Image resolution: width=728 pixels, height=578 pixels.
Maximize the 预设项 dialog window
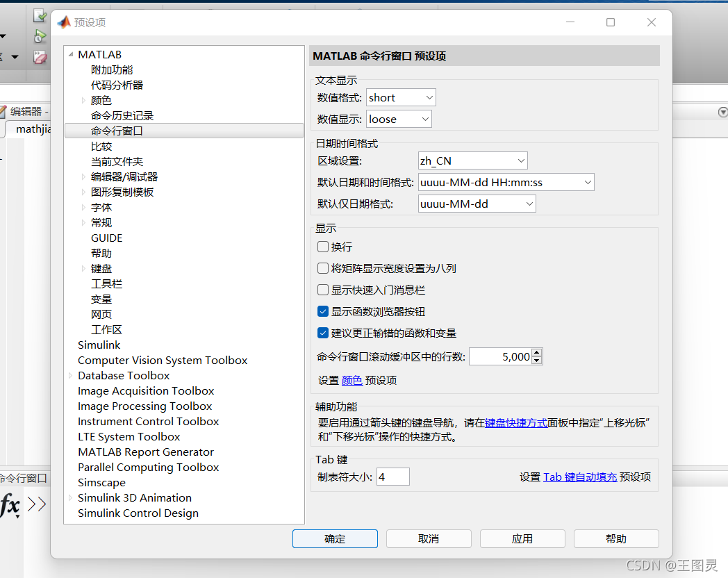pos(611,22)
